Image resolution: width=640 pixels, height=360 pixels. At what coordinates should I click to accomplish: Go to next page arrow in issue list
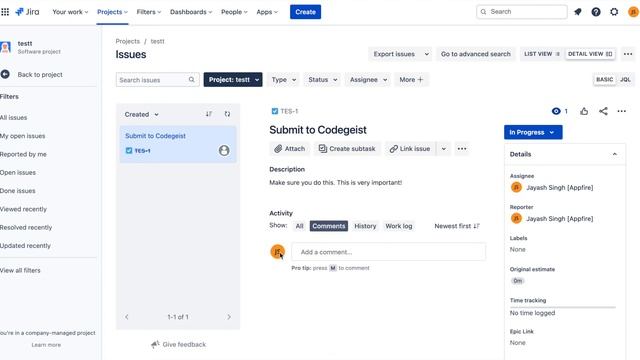pyautogui.click(x=229, y=317)
